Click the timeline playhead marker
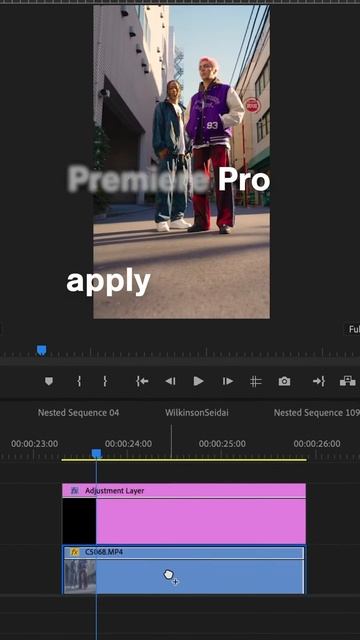360x640 pixels. tap(96, 453)
